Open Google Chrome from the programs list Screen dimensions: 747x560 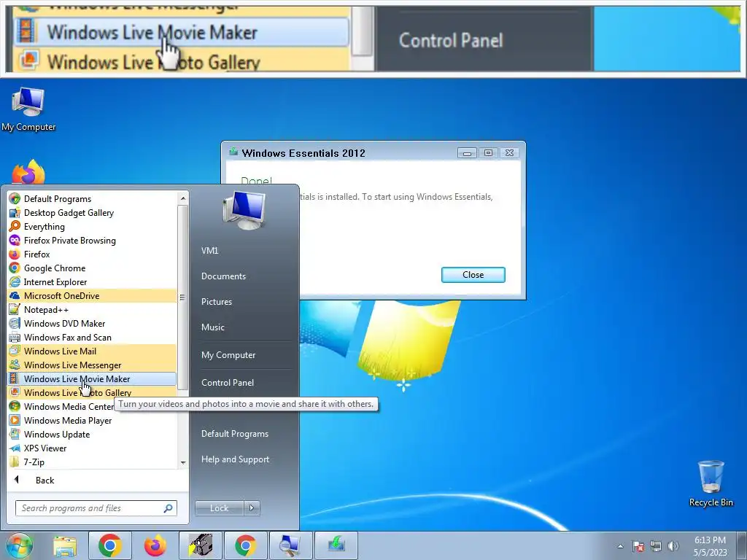coord(93,268)
